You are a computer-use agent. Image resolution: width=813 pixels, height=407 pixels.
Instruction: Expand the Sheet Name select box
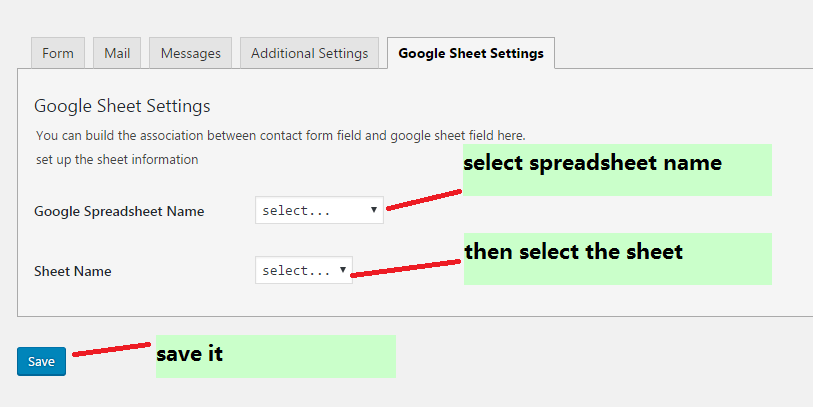point(303,270)
